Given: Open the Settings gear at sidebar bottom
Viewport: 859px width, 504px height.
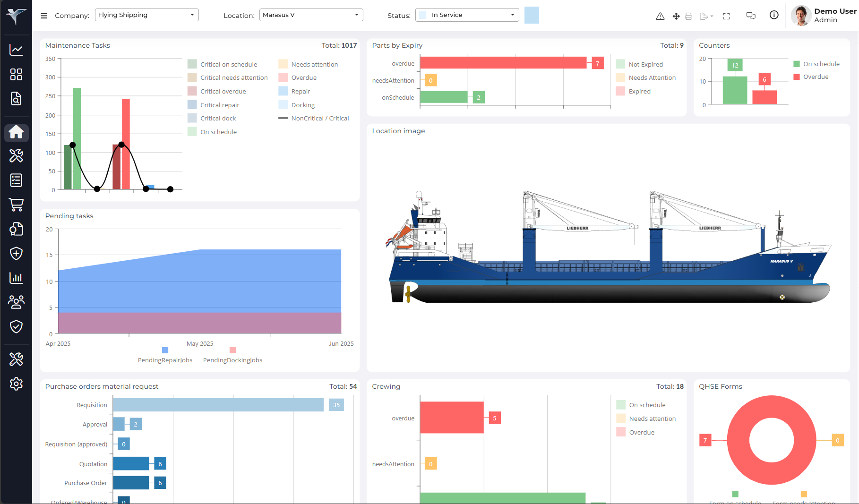Looking at the screenshot, I should click(x=16, y=384).
